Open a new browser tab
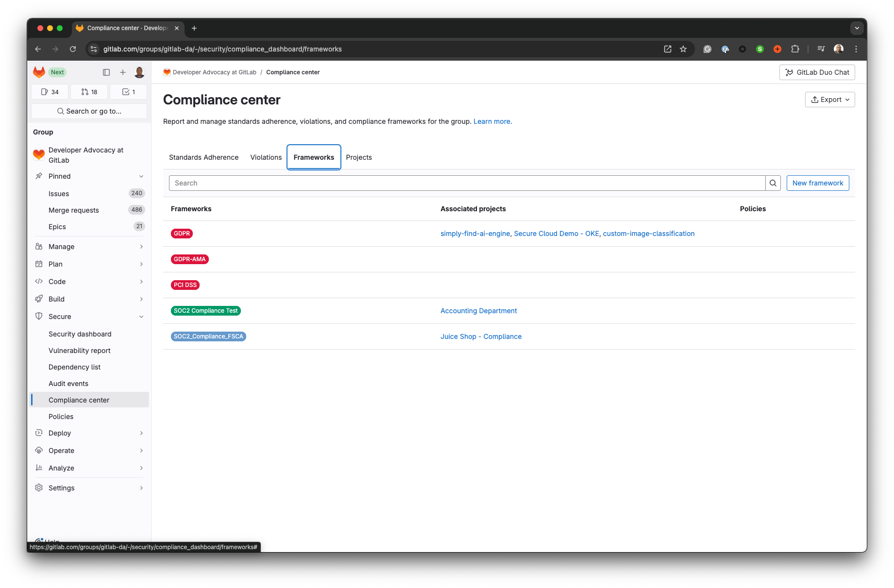Viewport: 894px width, 588px height. coord(194,28)
